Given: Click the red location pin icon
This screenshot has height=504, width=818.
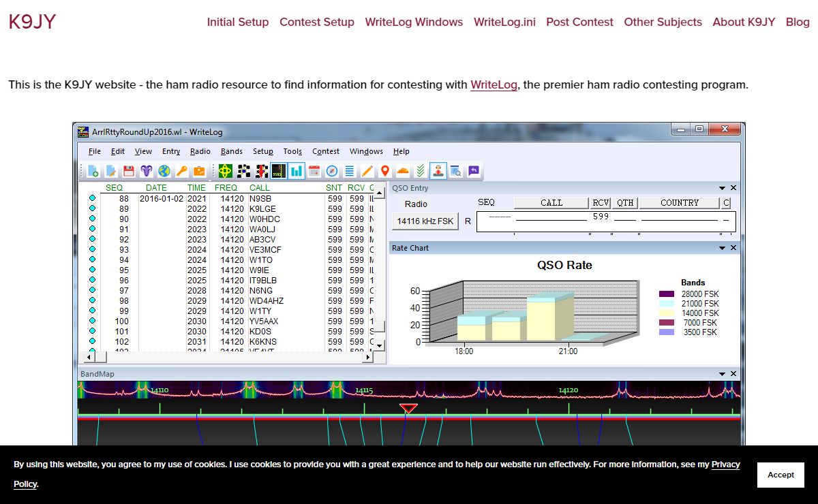Looking at the screenshot, I should coord(385,171).
